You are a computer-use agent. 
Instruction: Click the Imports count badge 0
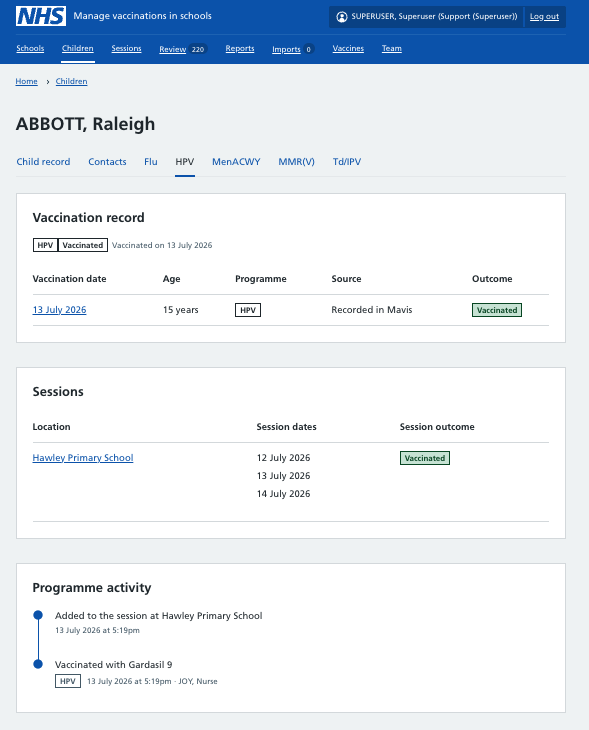point(308,49)
